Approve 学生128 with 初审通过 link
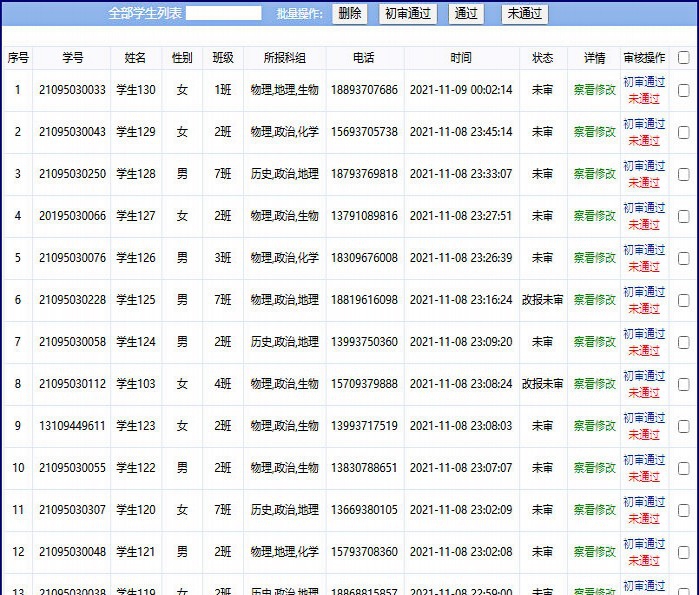This screenshot has width=699, height=595. click(x=644, y=166)
